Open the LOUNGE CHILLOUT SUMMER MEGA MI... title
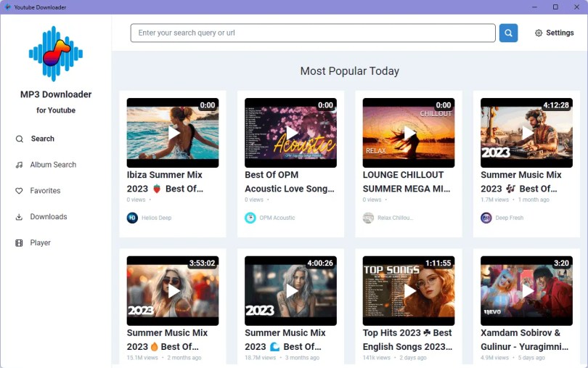This screenshot has width=588, height=368. coord(407,182)
